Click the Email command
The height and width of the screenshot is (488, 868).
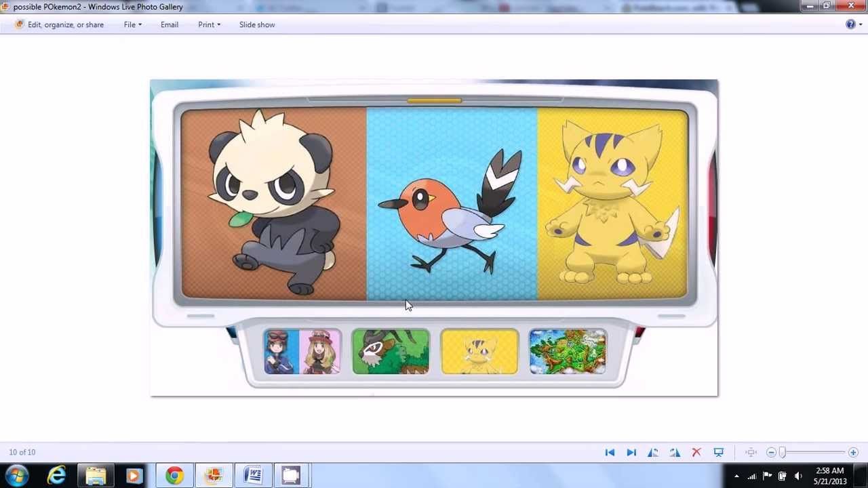[x=170, y=24]
